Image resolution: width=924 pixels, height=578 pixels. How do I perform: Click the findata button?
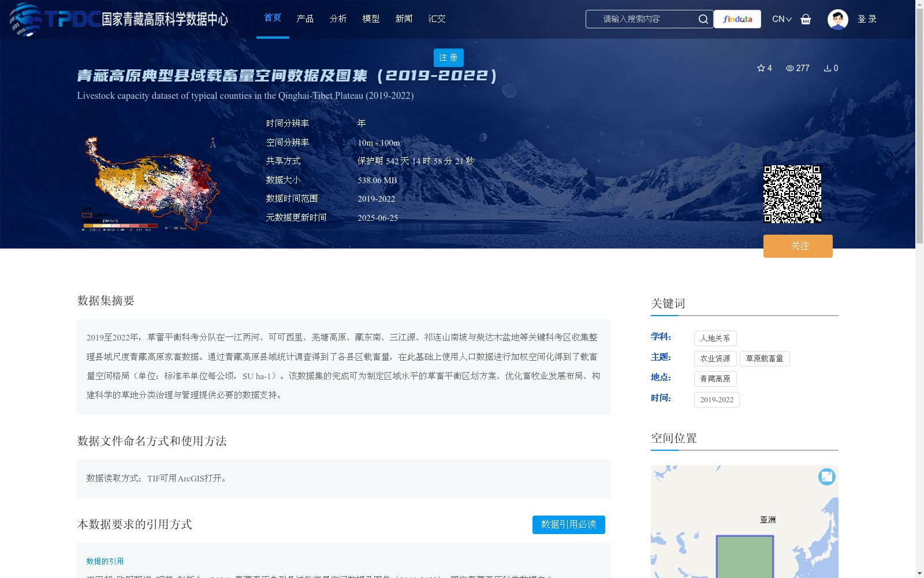coord(737,19)
